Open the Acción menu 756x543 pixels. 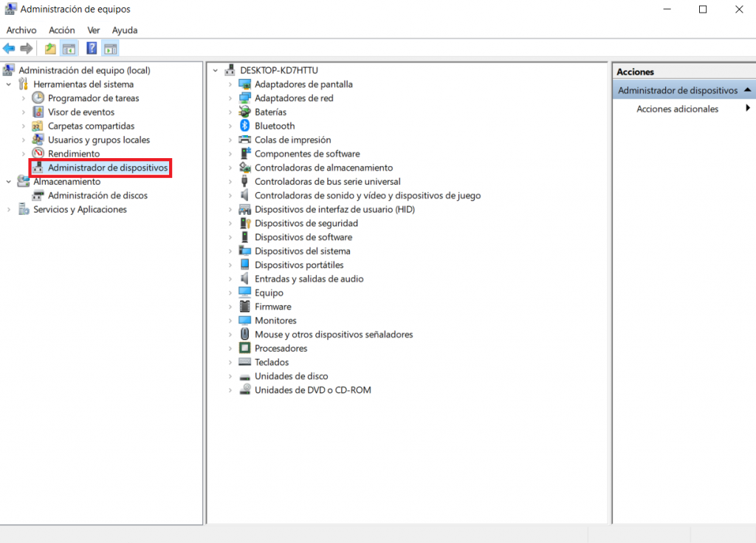pyautogui.click(x=62, y=30)
